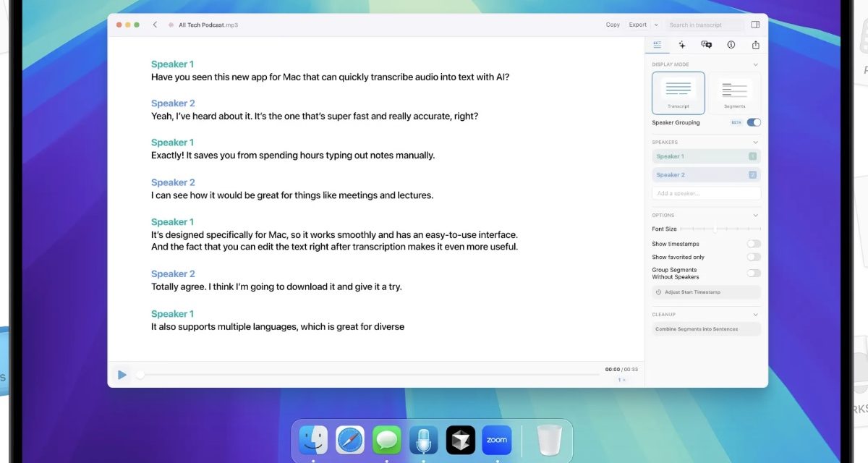Viewport: 868px width, 463px height.
Task: Click the line "Exactly! It saves you"
Action: coord(293,156)
